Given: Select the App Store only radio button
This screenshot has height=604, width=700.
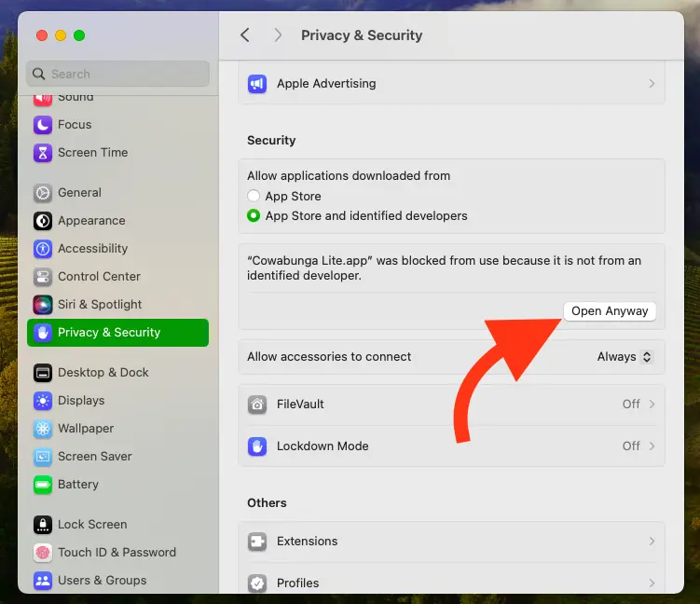Looking at the screenshot, I should [254, 196].
